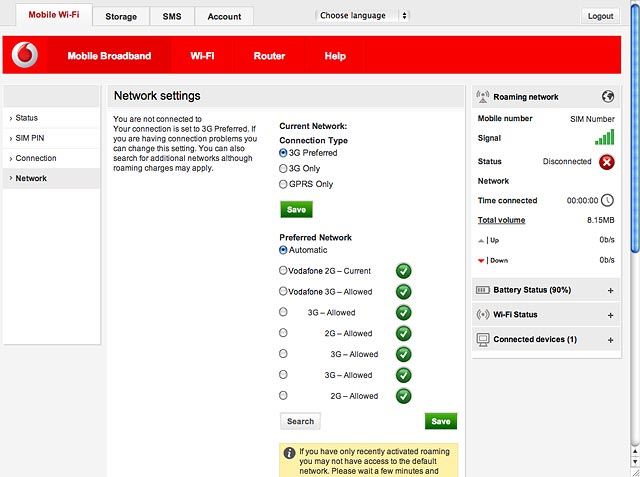This screenshot has width=640, height=477.
Task: Open the Connection sidebar item
Action: coord(51,158)
